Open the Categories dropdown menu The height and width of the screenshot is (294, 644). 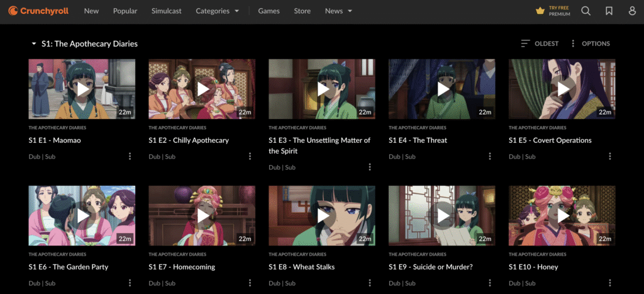217,11
